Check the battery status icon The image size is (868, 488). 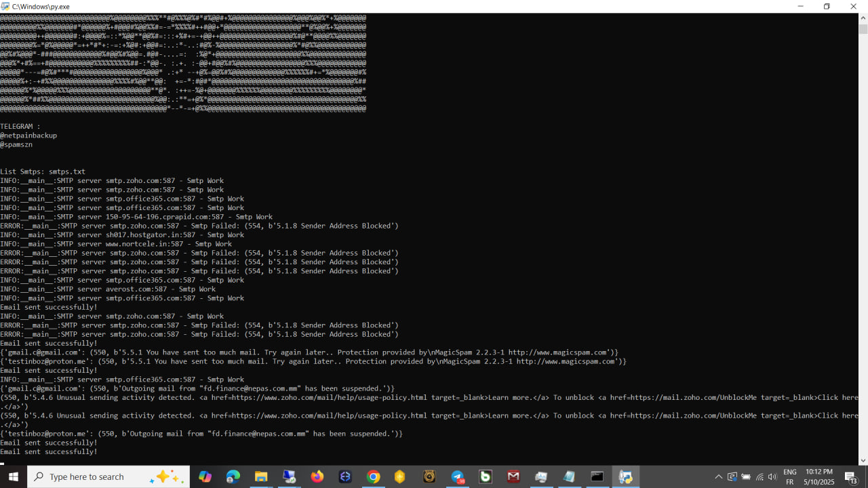pos(746,476)
